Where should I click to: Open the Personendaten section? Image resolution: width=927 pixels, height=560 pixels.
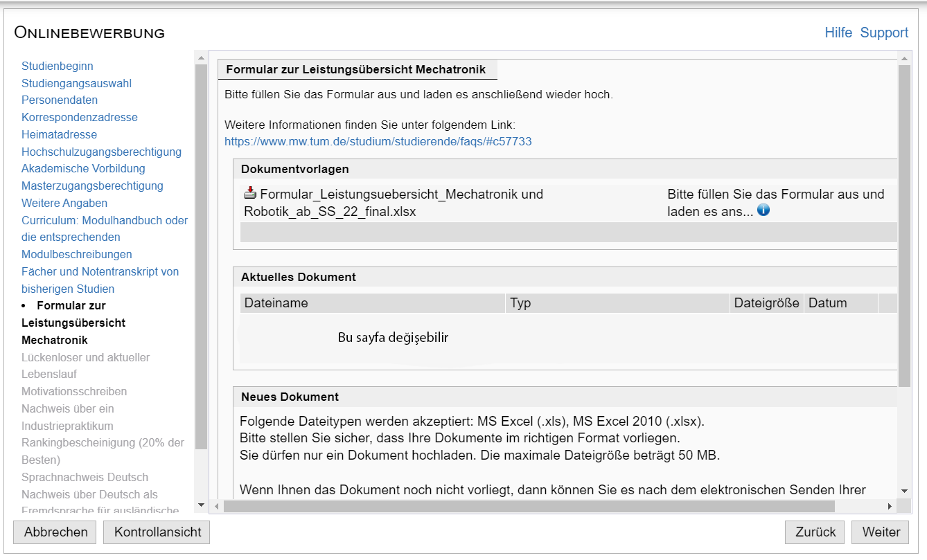[x=60, y=100]
